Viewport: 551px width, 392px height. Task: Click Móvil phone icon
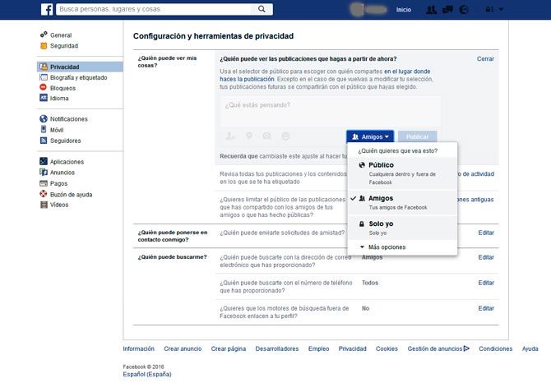[x=44, y=129]
